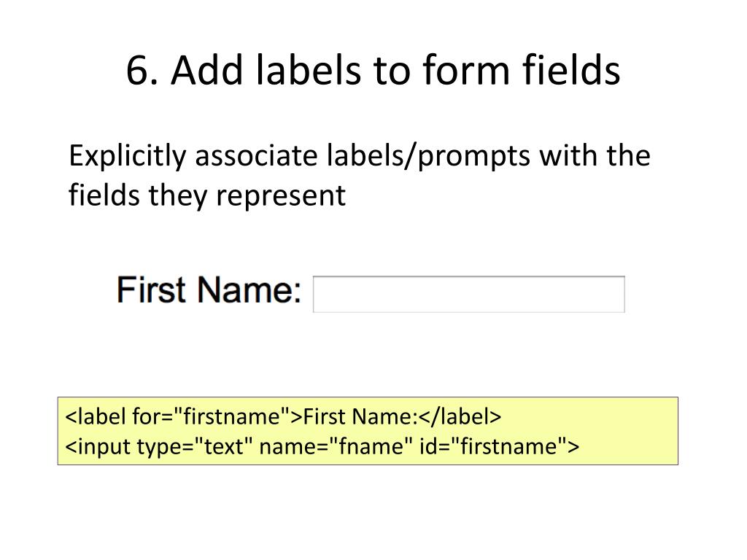
Task: Click the name="fname" attribute in the code
Action: (336, 447)
